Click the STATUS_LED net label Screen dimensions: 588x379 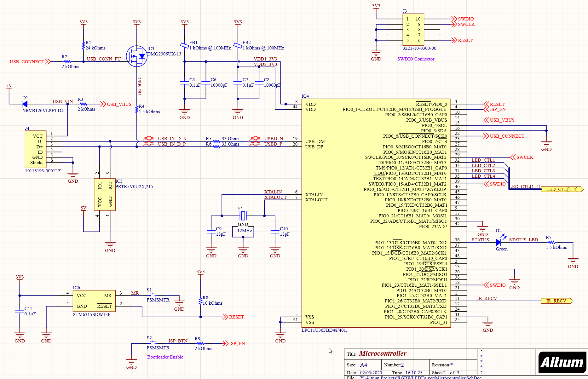tap(523, 240)
